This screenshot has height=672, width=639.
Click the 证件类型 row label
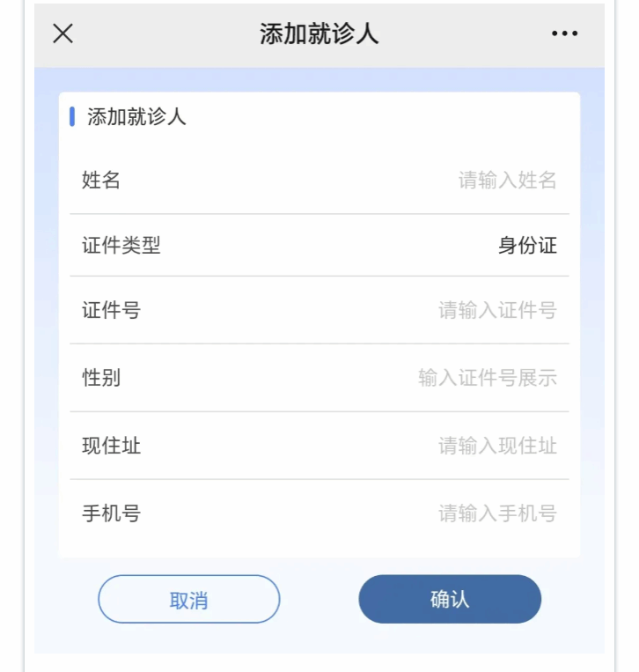click(121, 246)
